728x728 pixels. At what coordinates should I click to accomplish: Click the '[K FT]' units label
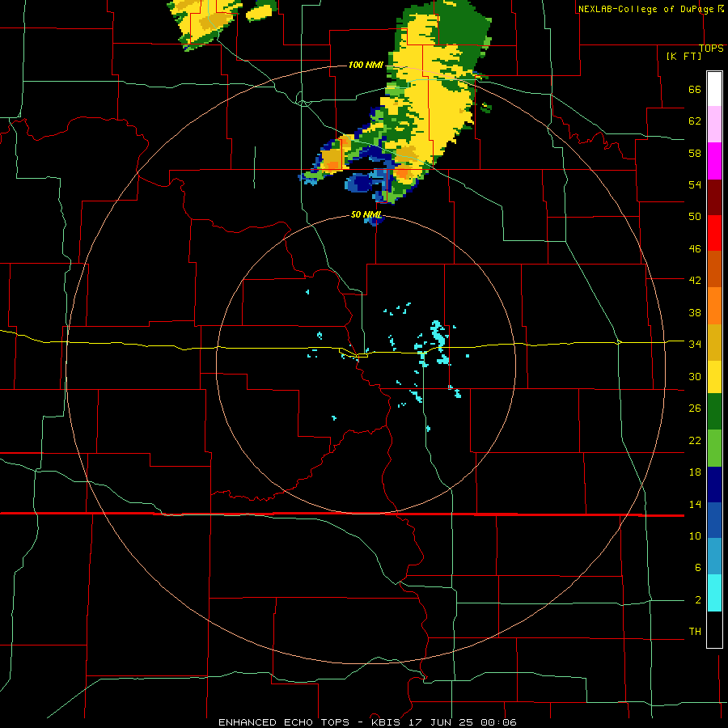(x=684, y=56)
